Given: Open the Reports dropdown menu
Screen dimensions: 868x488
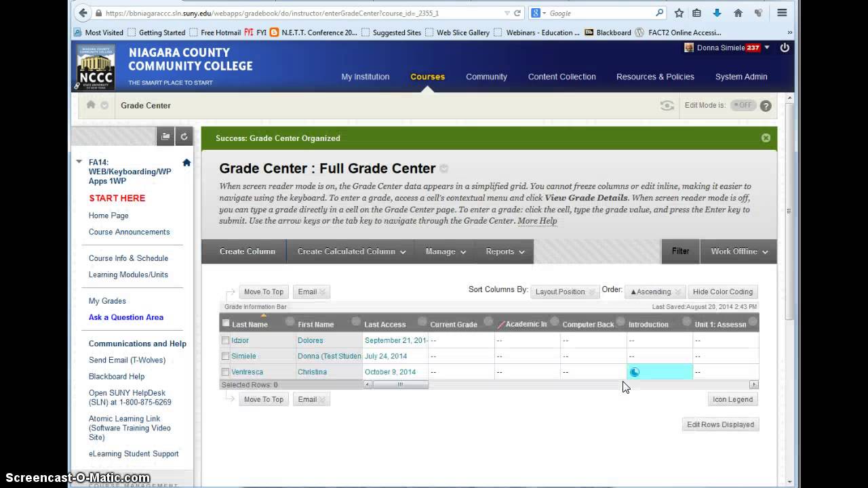Looking at the screenshot, I should pyautogui.click(x=505, y=251).
